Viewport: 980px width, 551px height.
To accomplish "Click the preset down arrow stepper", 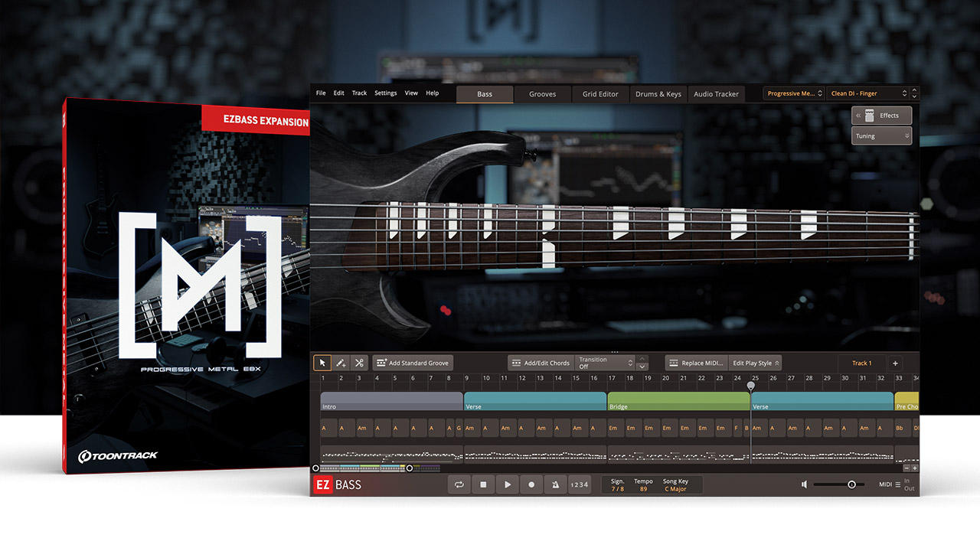I will tap(914, 97).
